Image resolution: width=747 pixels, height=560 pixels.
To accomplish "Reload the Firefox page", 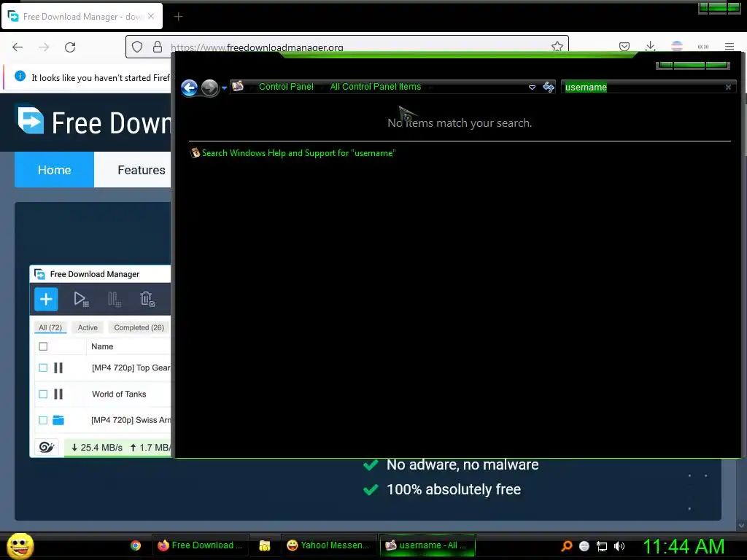I will [x=70, y=47].
